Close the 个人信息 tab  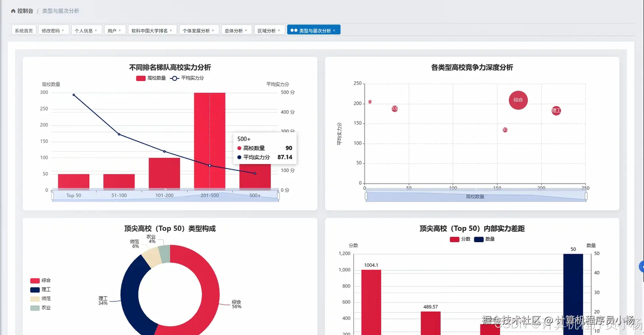(96, 31)
